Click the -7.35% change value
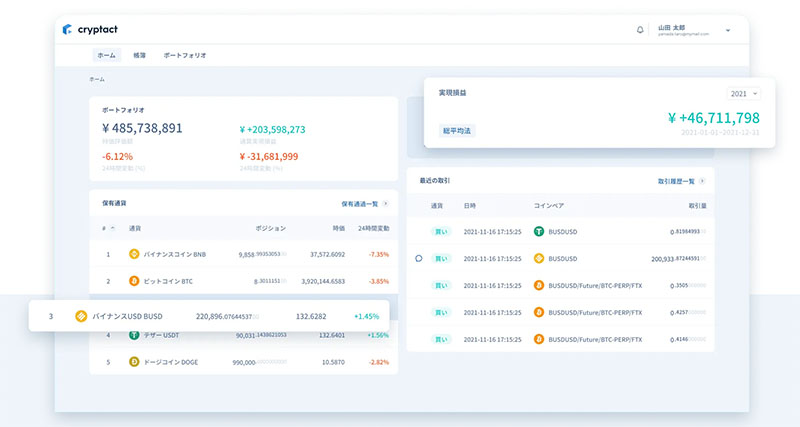This screenshot has width=800, height=427. coord(379,254)
